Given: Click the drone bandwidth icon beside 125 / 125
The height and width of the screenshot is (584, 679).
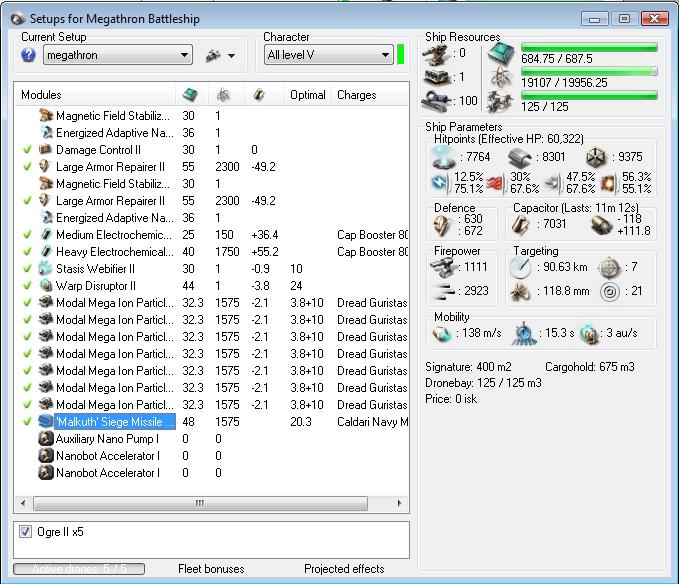Looking at the screenshot, I should pyautogui.click(x=501, y=102).
